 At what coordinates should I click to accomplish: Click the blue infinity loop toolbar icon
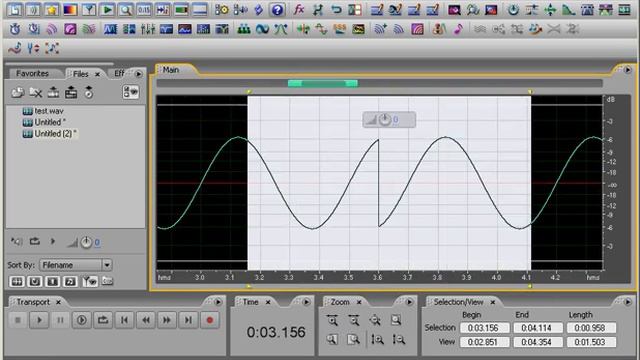[262, 29]
